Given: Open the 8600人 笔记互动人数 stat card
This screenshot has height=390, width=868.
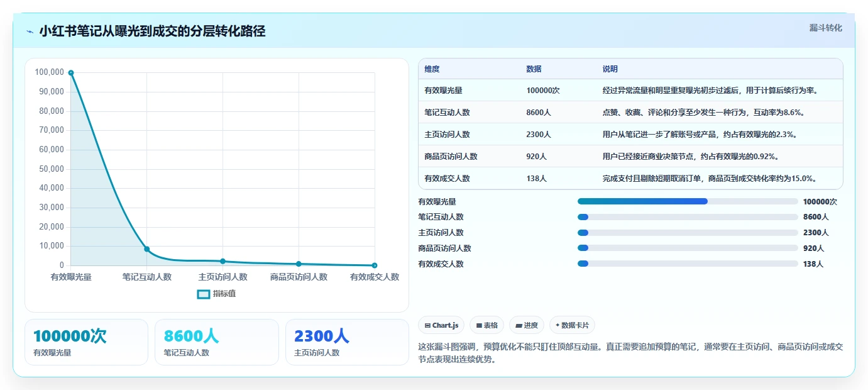Looking at the screenshot, I should [217, 342].
